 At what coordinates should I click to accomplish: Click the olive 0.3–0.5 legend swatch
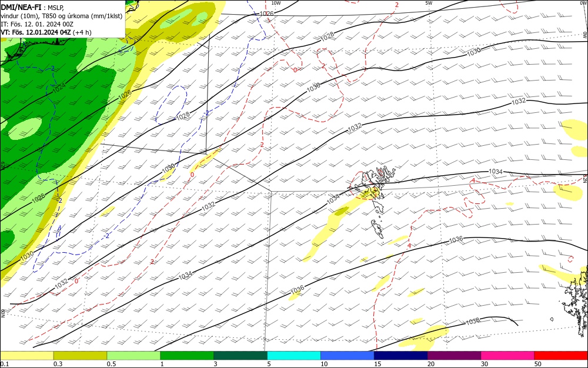pos(80,356)
